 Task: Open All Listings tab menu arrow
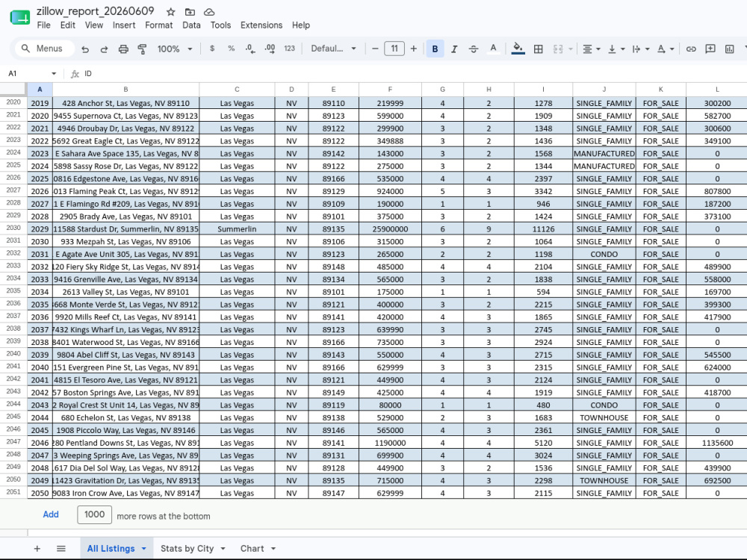pos(143,549)
